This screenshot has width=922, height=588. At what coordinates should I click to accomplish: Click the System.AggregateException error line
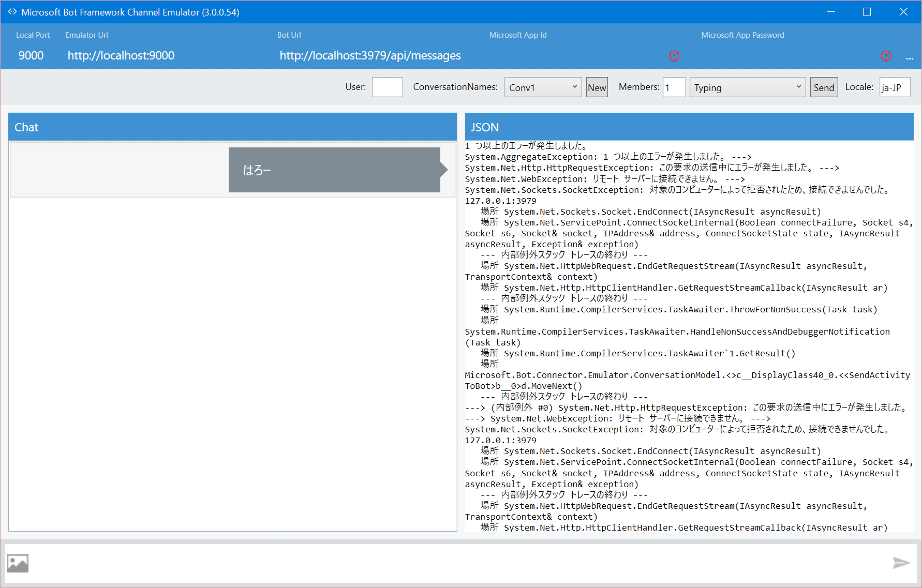pyautogui.click(x=608, y=157)
